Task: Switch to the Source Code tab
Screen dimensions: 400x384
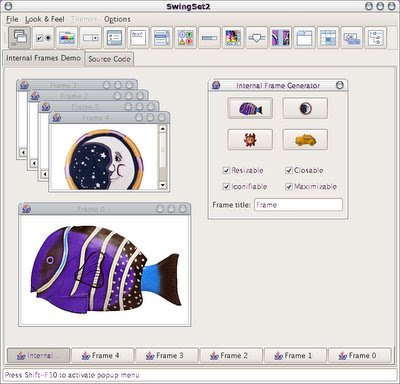Action: (x=109, y=59)
